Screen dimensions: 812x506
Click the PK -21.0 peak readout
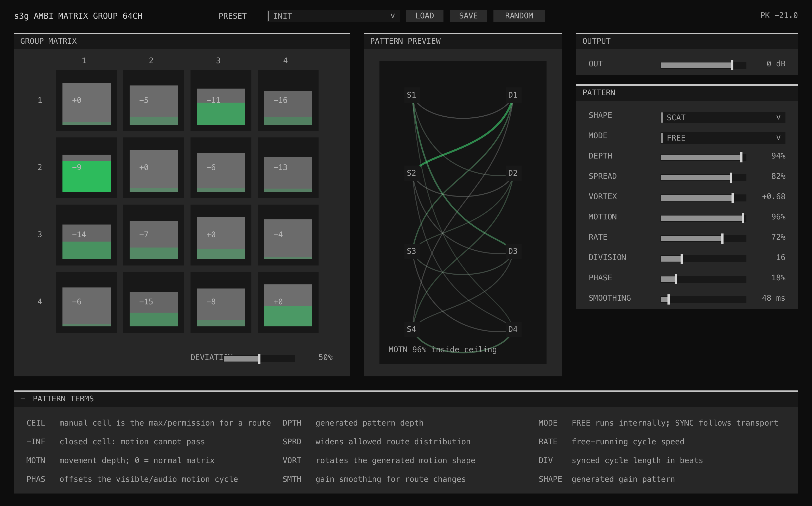779,15
